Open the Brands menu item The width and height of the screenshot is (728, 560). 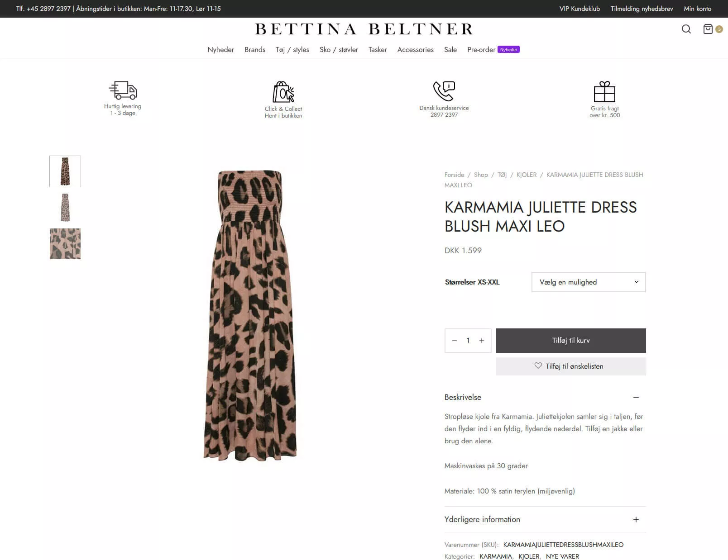255,50
